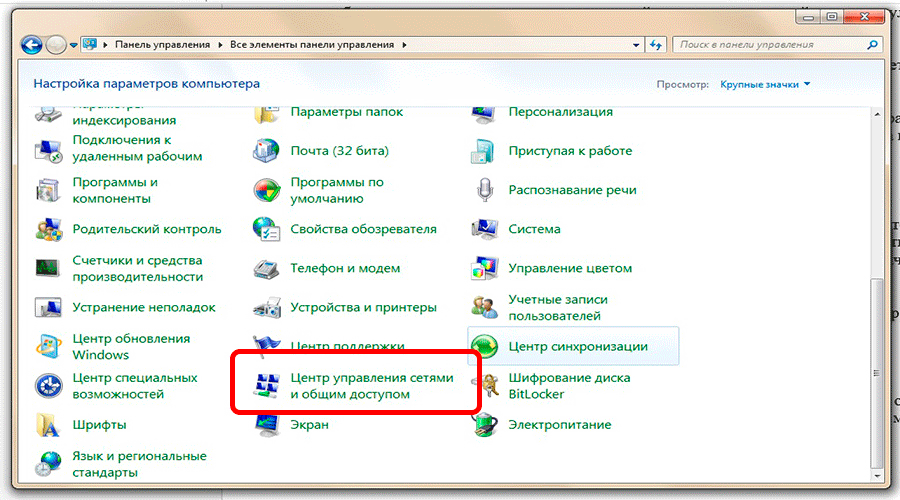This screenshot has height=500, width=900.
Task: Open recent pages dropdown arrow
Action: pos(73,45)
